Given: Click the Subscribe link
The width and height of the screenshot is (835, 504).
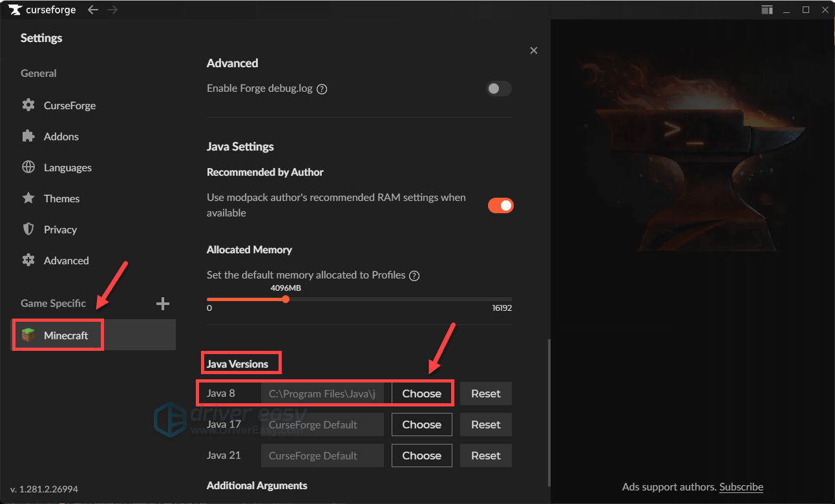Looking at the screenshot, I should pyautogui.click(x=741, y=487).
